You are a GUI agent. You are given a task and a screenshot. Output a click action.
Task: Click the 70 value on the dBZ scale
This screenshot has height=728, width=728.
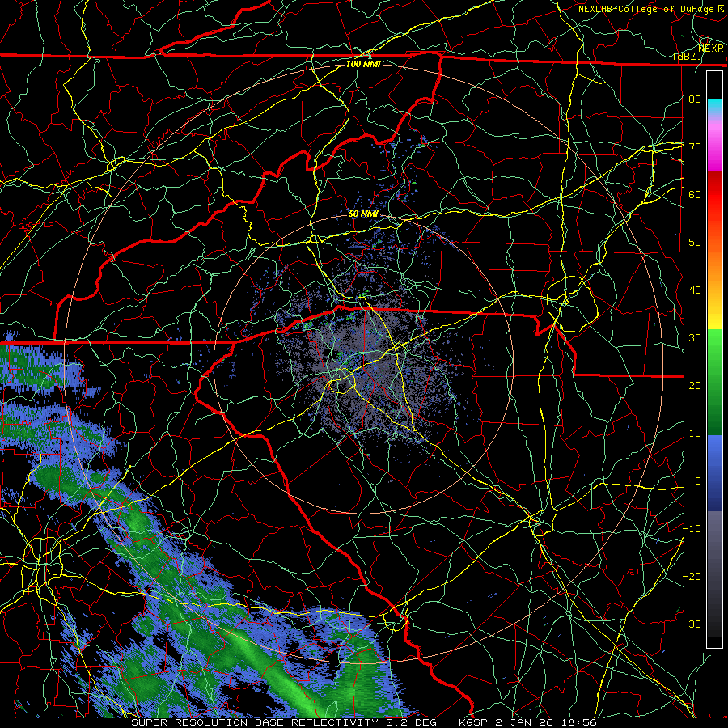pos(695,146)
